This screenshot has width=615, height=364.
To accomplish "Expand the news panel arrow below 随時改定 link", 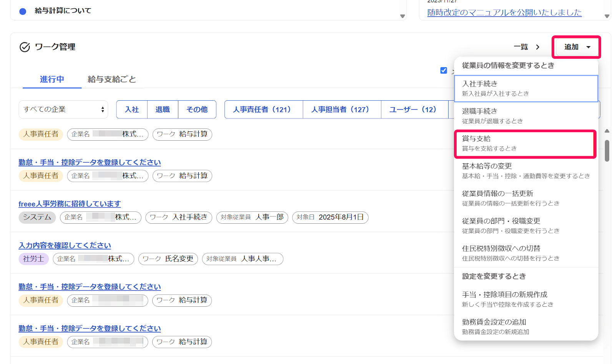I will click(x=607, y=16).
